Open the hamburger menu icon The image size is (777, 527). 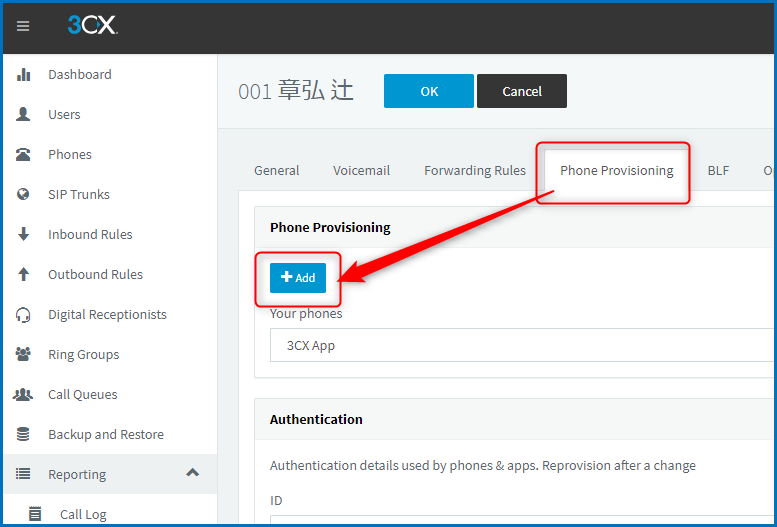tap(23, 26)
